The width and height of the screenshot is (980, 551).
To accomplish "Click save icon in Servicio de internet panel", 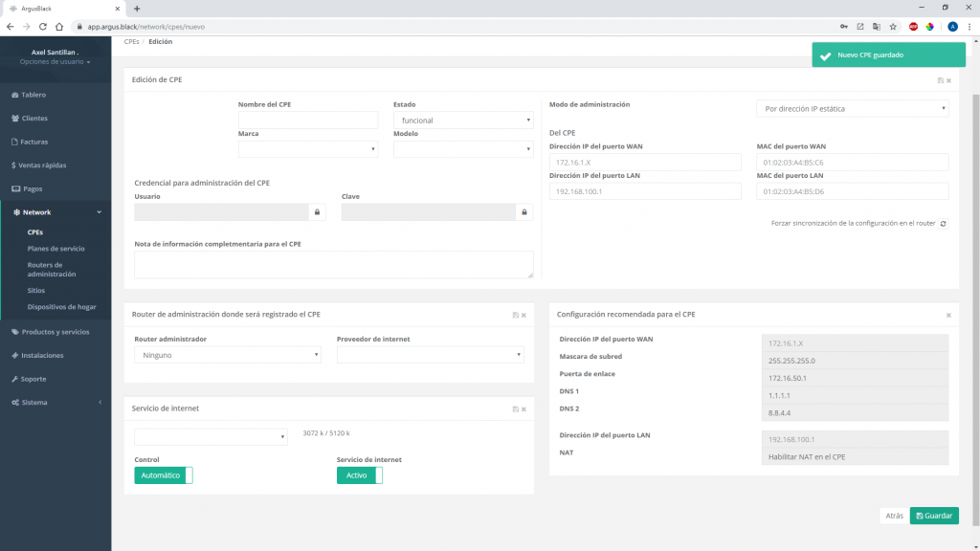I will [516, 409].
